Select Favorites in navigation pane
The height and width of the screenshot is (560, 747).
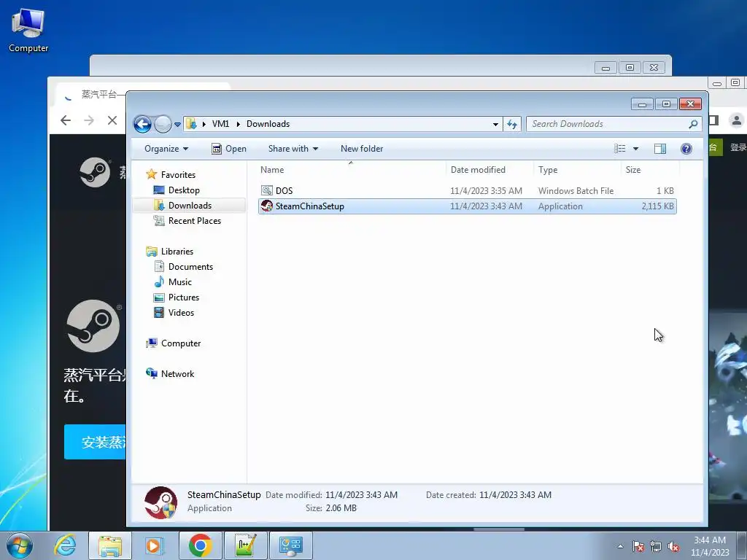tap(178, 175)
